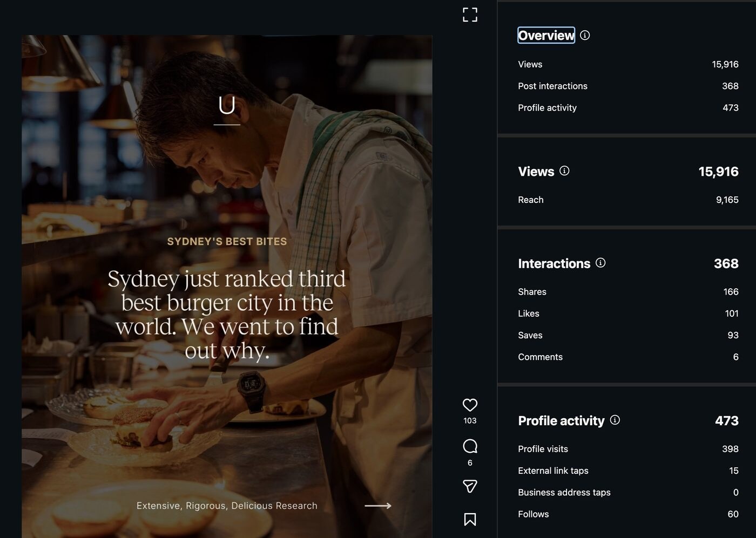
Task: Click Business address taps label
Action: [564, 492]
